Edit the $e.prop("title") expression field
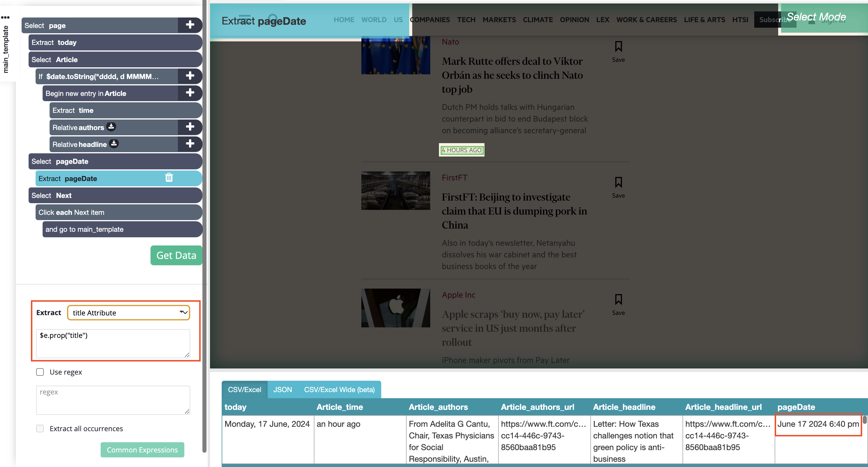Image resolution: width=868 pixels, height=467 pixels. (113, 343)
